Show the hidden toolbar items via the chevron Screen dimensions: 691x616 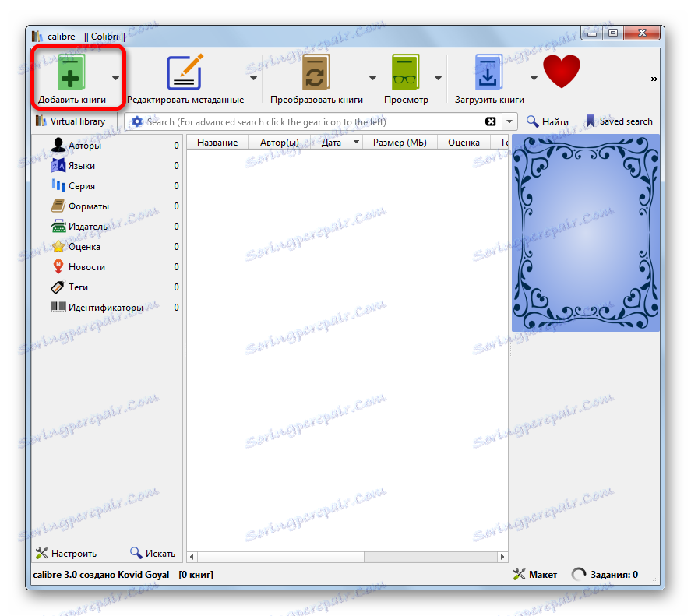[x=654, y=79]
